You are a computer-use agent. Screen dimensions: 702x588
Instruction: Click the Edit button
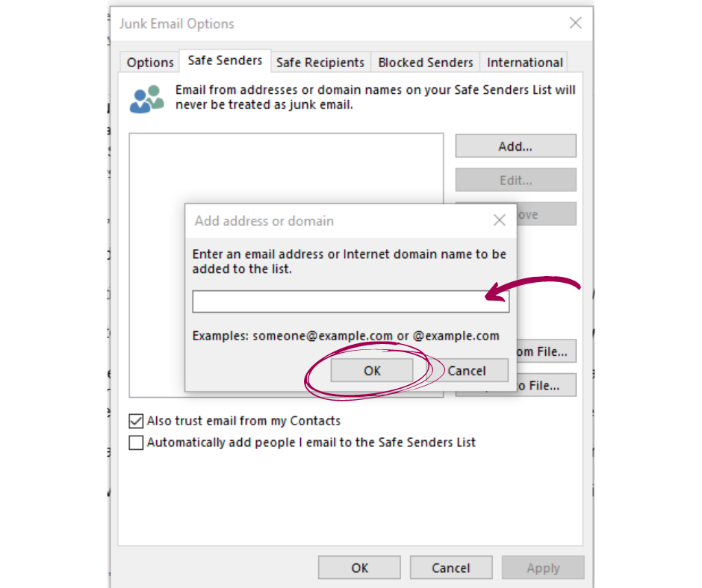[x=515, y=179]
